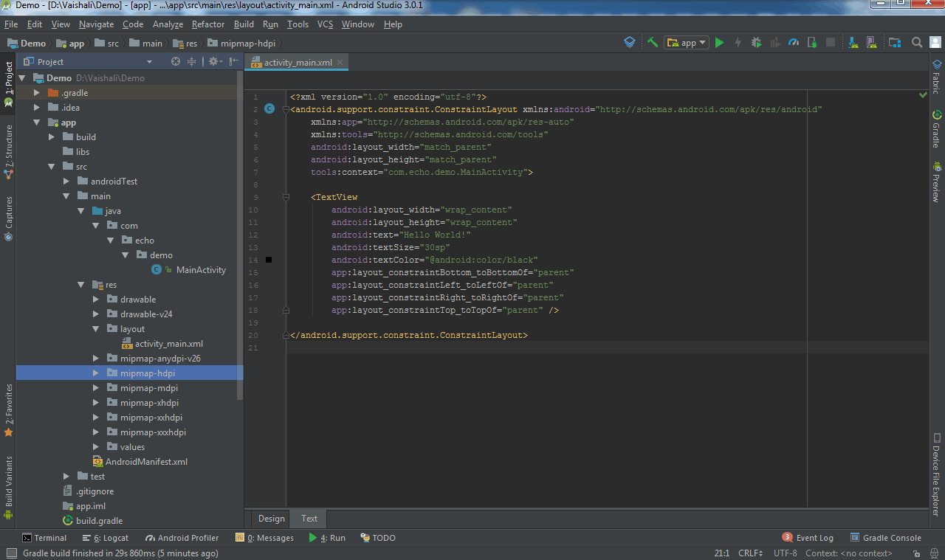Fold the TextView block at line 9

pos(286,197)
